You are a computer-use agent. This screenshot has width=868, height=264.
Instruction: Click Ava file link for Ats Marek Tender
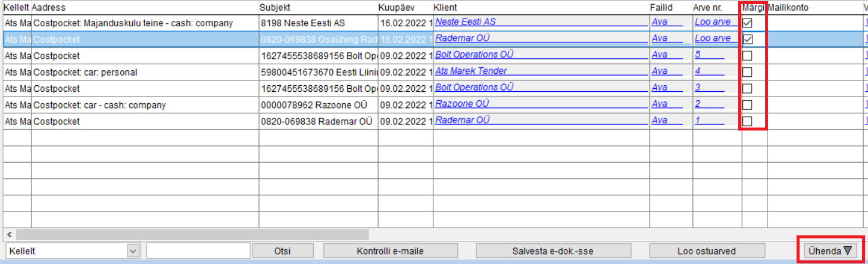659,71
